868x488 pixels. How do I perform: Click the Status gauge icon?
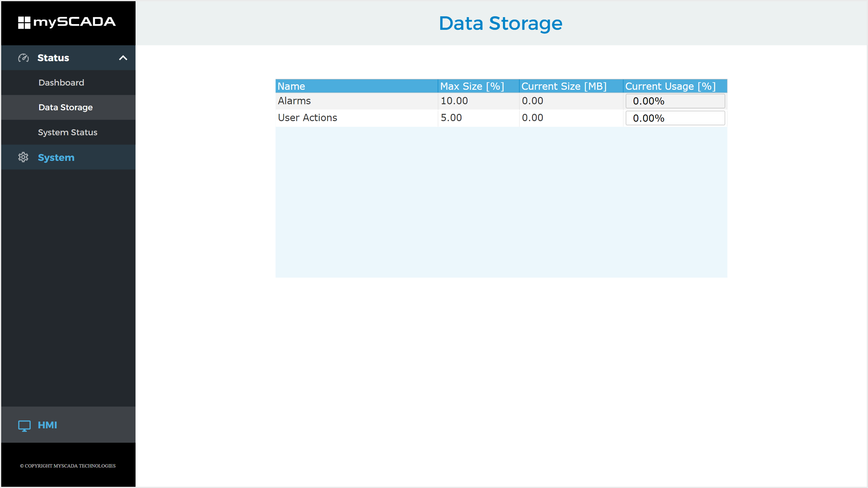click(23, 58)
